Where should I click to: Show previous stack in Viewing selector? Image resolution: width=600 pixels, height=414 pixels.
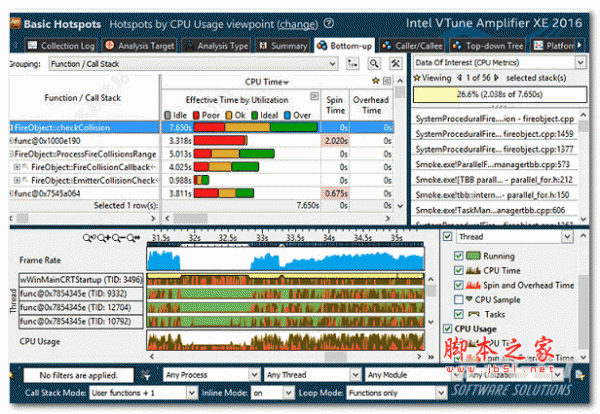click(460, 78)
